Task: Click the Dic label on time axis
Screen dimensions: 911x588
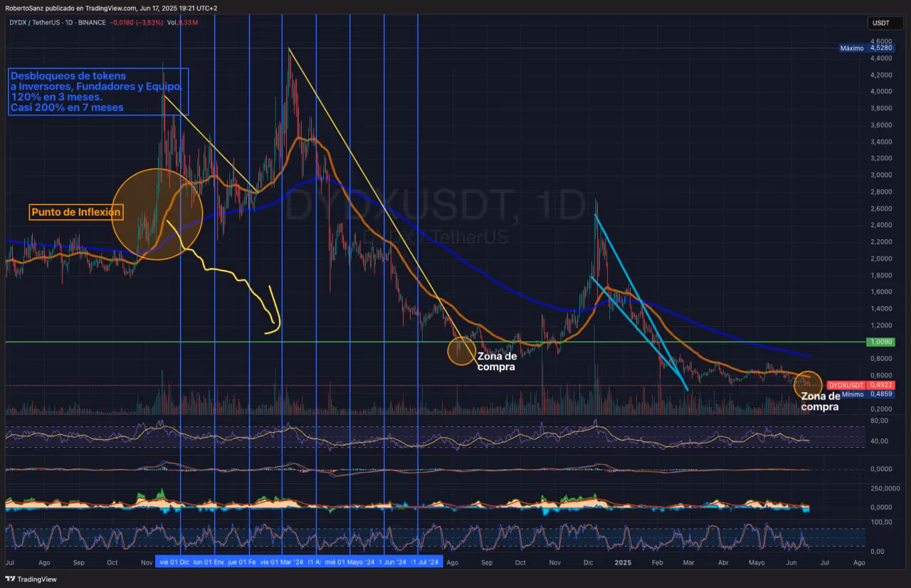Action: (588, 562)
